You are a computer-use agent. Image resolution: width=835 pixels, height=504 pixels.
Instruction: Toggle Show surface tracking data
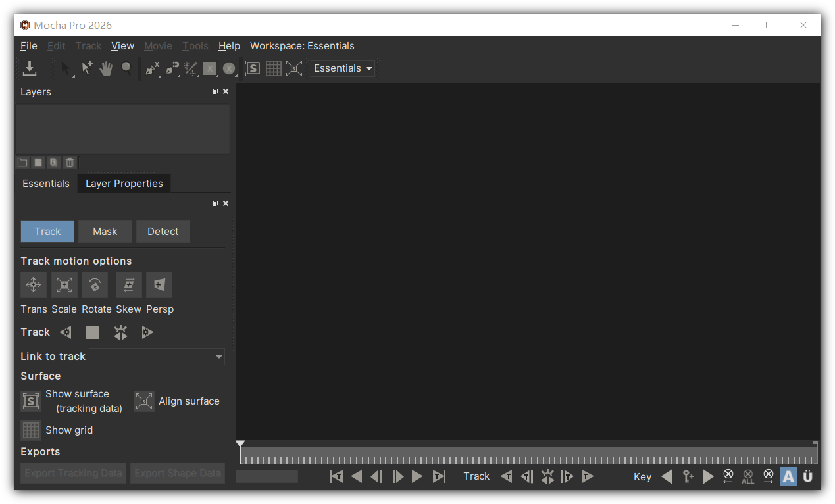point(31,401)
